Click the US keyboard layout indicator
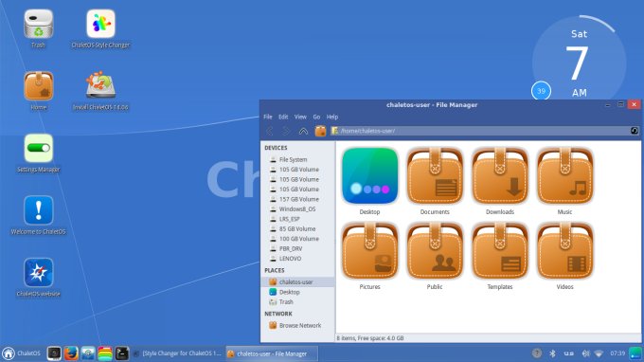 click(x=569, y=353)
